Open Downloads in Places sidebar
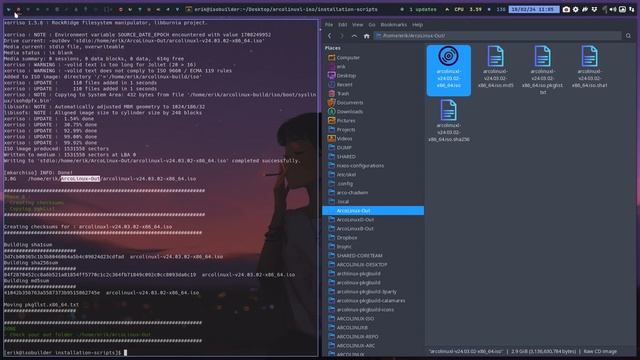Image resolution: width=640 pixels, height=360 pixels. (345, 111)
